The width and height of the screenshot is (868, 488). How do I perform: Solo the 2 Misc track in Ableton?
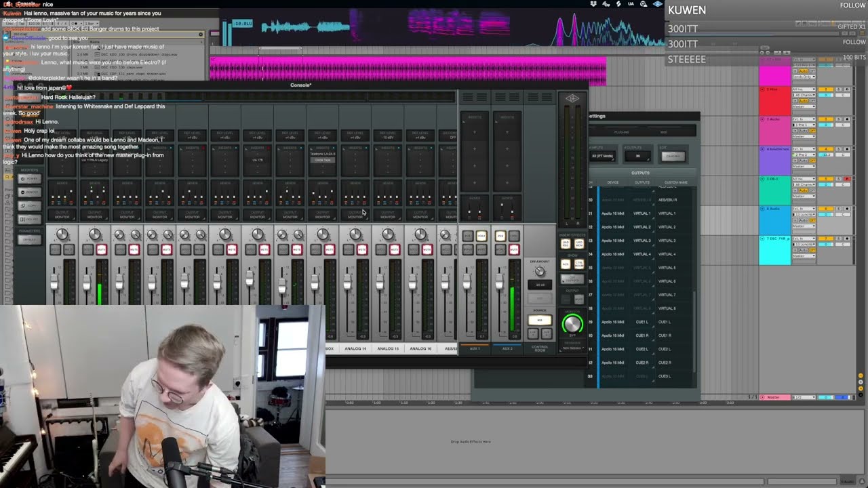click(x=838, y=89)
